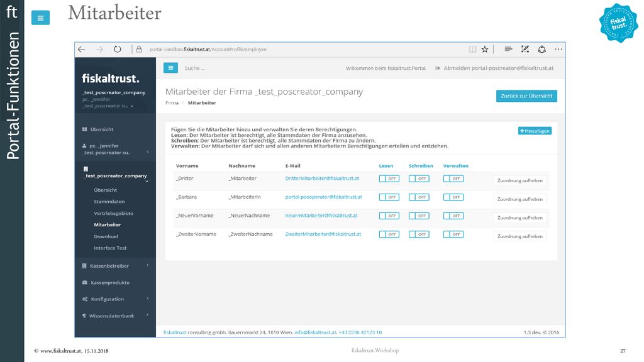Screen dimensions: 644x362
Task: Open neuermitarbeiter@fiskaltrust.at email link
Action: click(321, 216)
